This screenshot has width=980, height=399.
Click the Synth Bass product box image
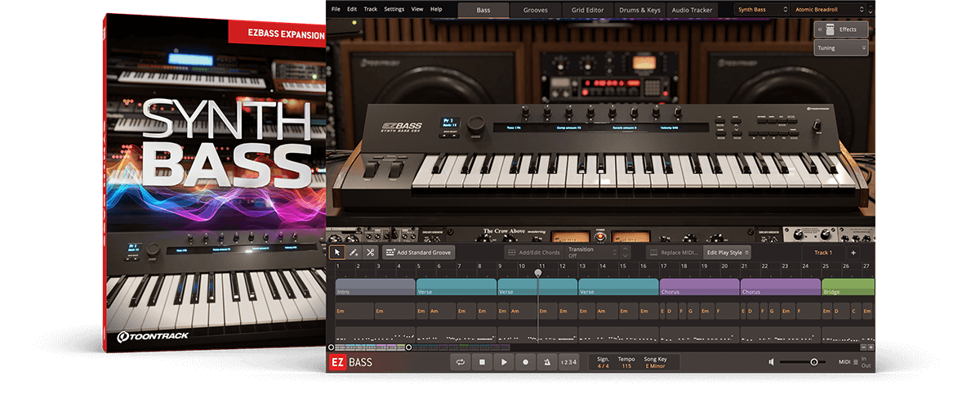click(x=216, y=182)
